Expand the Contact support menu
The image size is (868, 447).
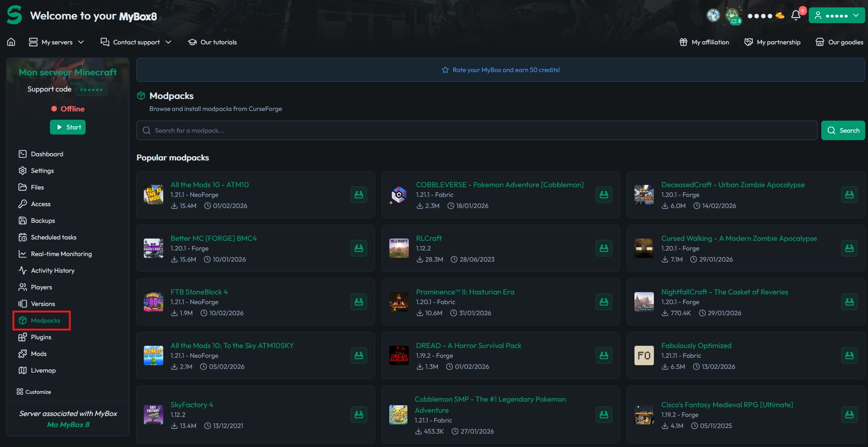[136, 42]
